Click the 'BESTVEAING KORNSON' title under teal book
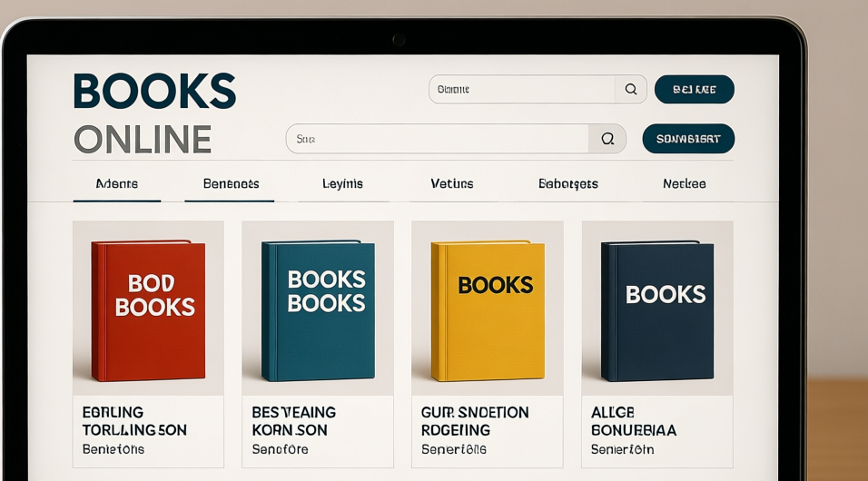 tap(294, 421)
